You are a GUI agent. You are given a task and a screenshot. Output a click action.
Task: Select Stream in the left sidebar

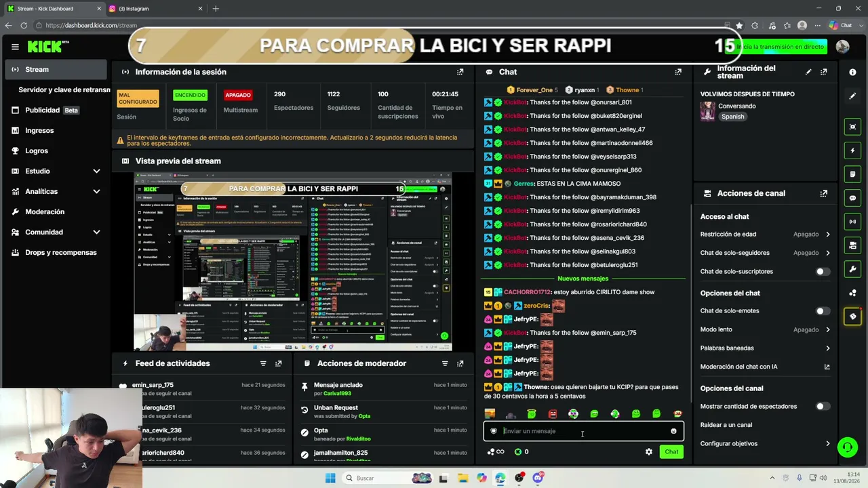56,69
